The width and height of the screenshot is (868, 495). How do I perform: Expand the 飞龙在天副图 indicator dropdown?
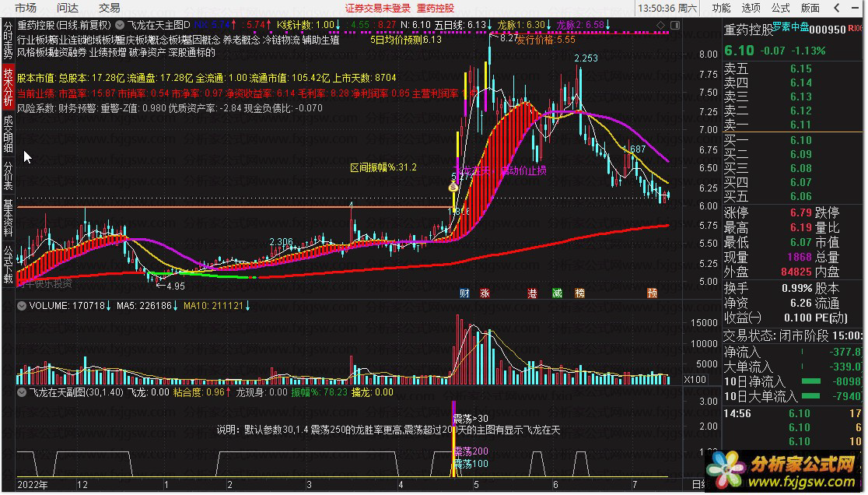(22, 392)
